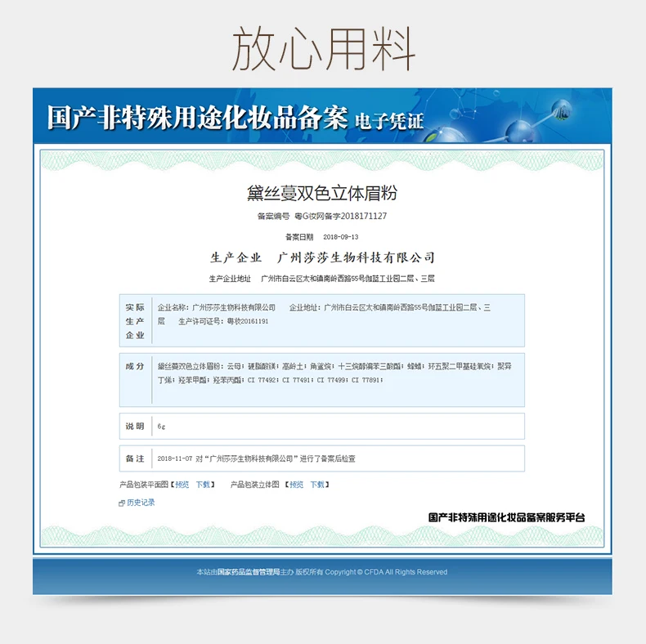Click the 实际生产企业 row label

pos(135,321)
